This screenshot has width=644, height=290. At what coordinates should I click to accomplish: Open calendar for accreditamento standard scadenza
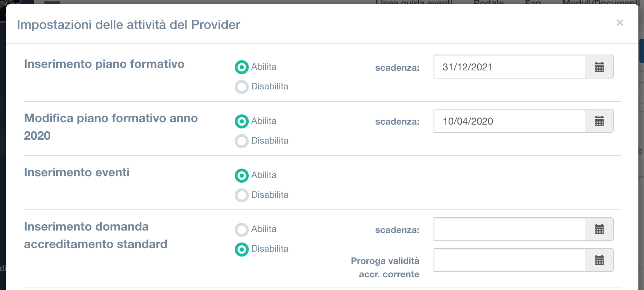pos(599,229)
